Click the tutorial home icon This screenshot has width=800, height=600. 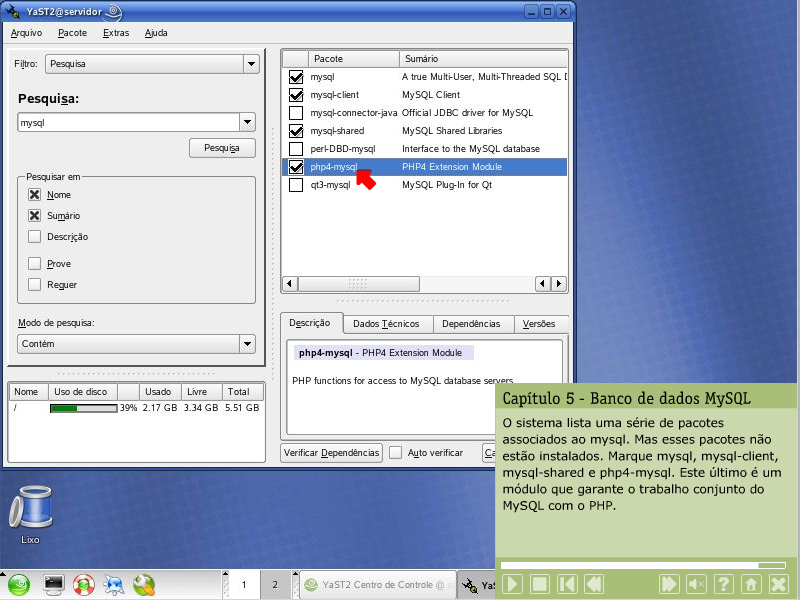pyautogui.click(x=751, y=584)
